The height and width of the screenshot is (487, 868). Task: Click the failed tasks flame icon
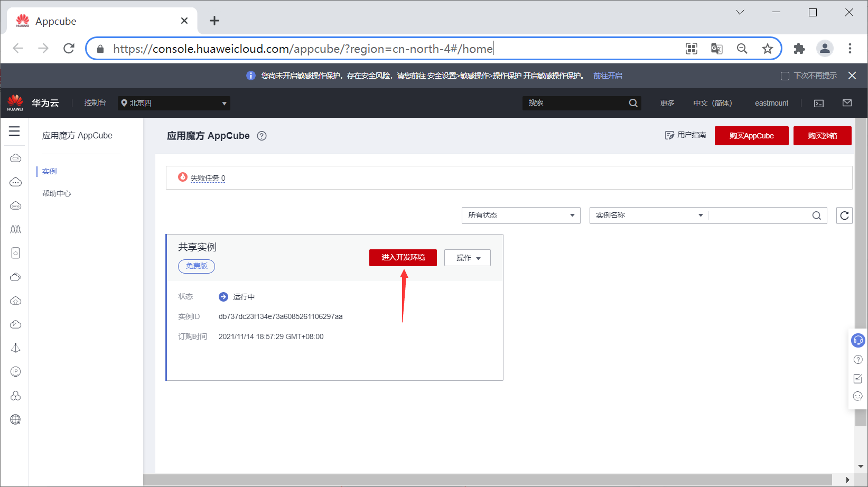(183, 177)
